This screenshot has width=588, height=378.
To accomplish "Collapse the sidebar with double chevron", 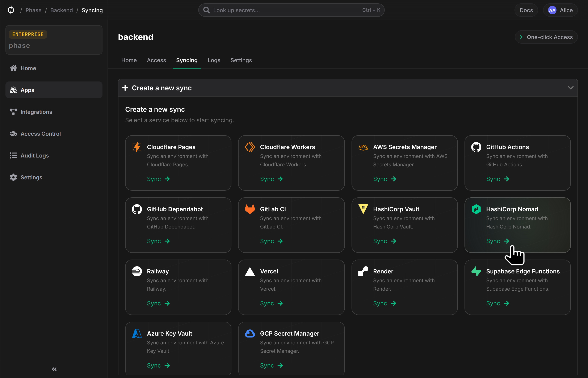I will tap(54, 369).
